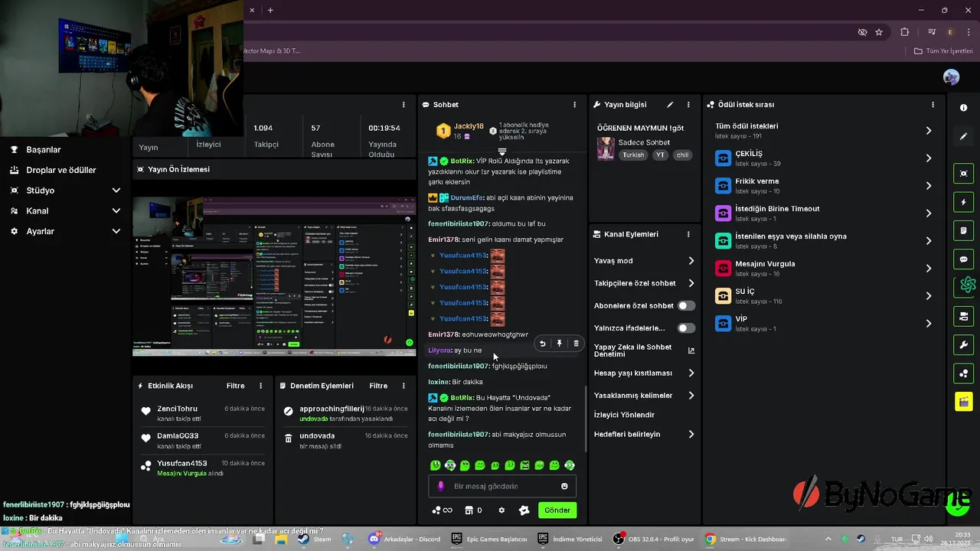Open the profile avatar menu
This screenshot has height=551, width=980.
pyautogui.click(x=951, y=77)
